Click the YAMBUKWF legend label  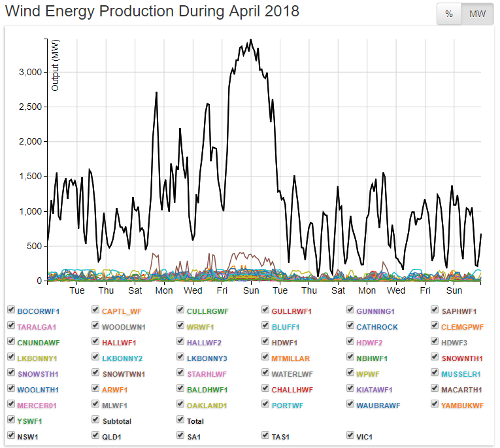click(x=462, y=405)
